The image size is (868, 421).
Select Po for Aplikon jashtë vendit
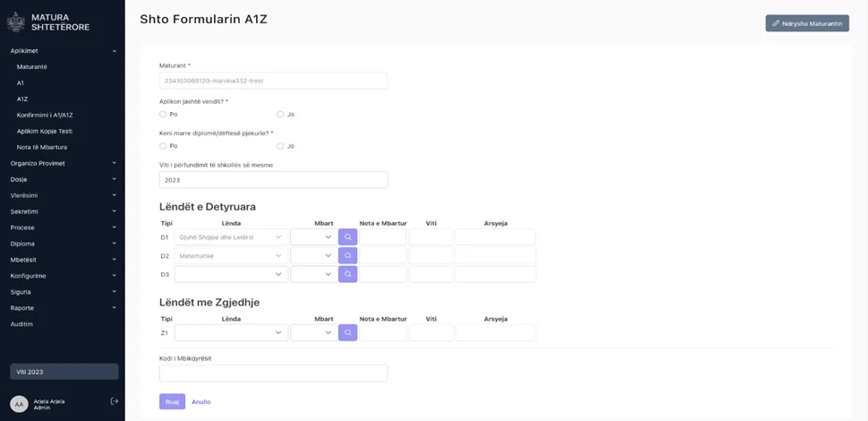[x=163, y=114]
